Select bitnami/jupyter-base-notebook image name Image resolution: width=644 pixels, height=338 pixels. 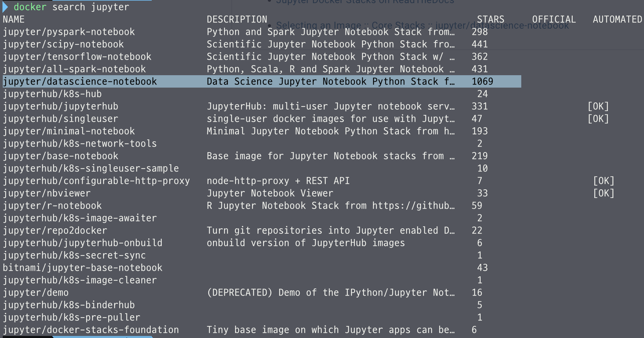click(x=82, y=268)
